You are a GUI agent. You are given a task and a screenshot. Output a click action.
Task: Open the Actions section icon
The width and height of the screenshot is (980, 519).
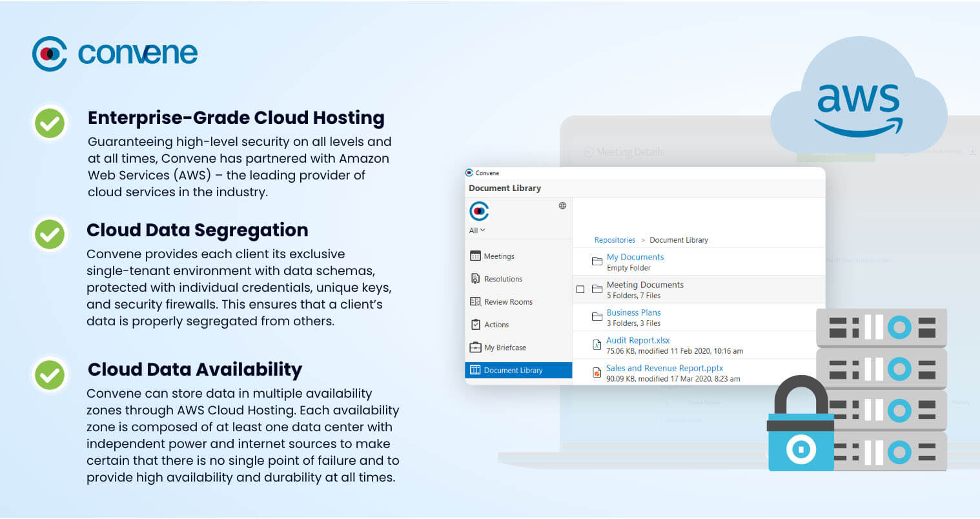[x=475, y=324]
